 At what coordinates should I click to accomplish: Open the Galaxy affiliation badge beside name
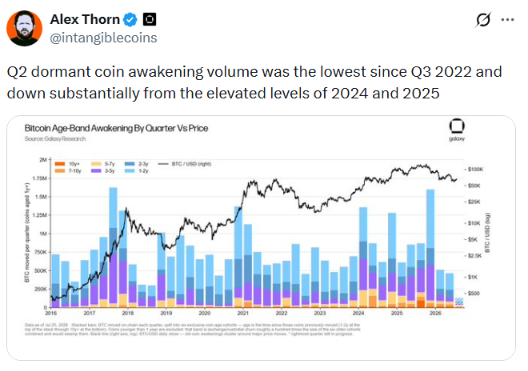click(x=150, y=20)
